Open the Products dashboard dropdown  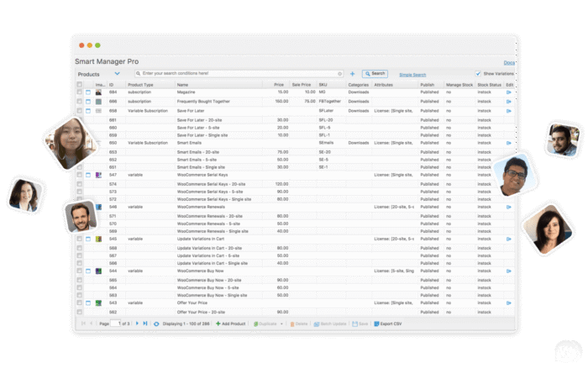tap(118, 74)
